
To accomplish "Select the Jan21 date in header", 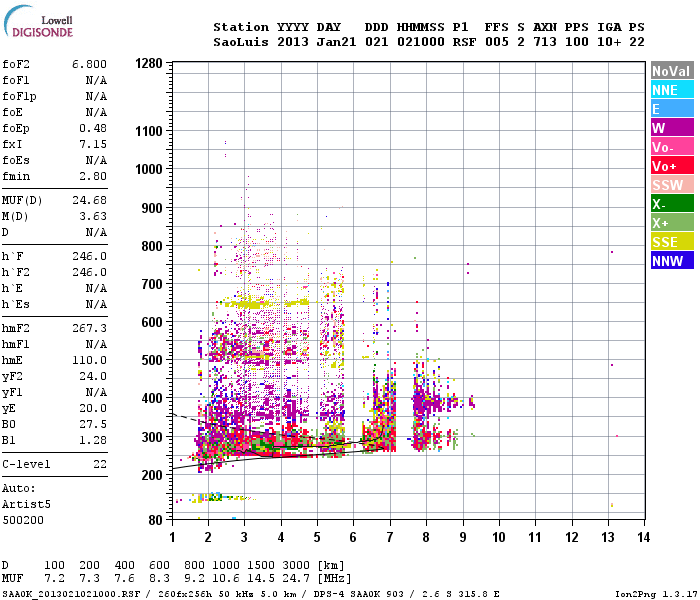I will (336, 42).
